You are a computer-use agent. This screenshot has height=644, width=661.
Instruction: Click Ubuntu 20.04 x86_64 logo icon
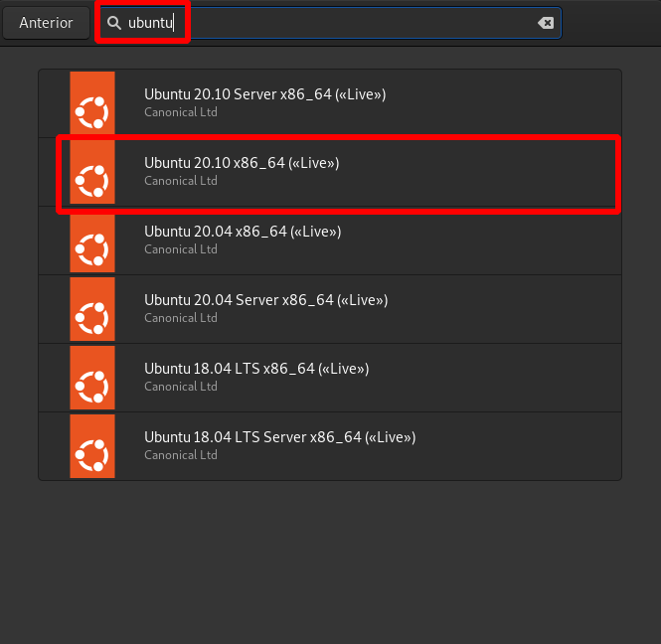[x=92, y=241]
